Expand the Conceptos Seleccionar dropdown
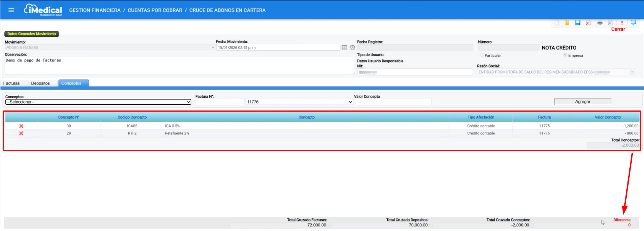This screenshot has width=644, height=231. coord(98,102)
